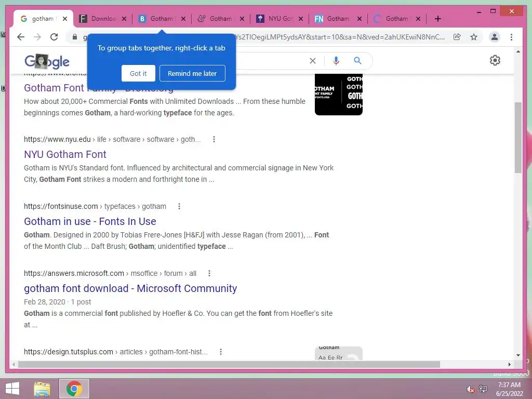The width and height of the screenshot is (532, 399).
Task: Click the forward navigation arrow
Action: tap(37, 37)
